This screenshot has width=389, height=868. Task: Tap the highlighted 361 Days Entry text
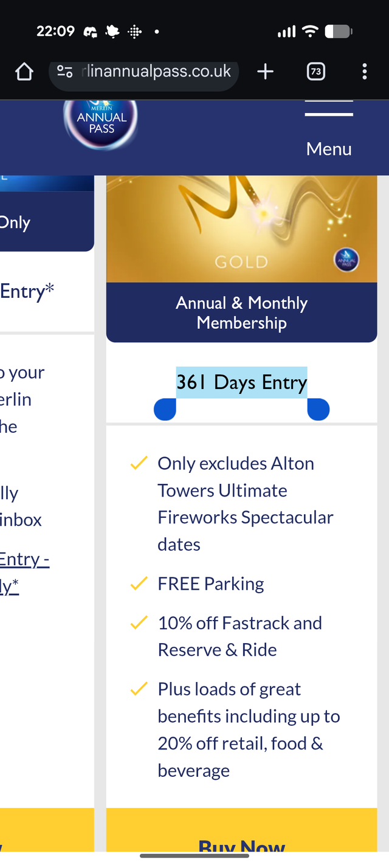[x=241, y=382]
